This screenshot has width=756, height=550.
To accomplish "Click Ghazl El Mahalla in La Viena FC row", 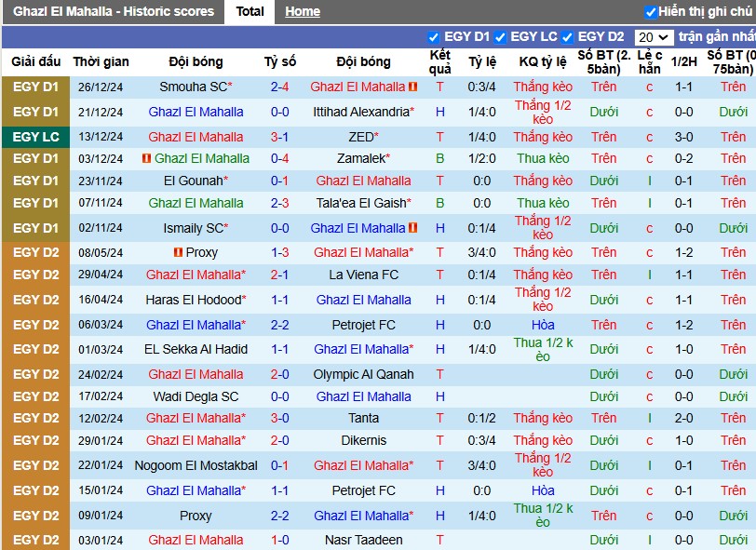I will click(196, 275).
